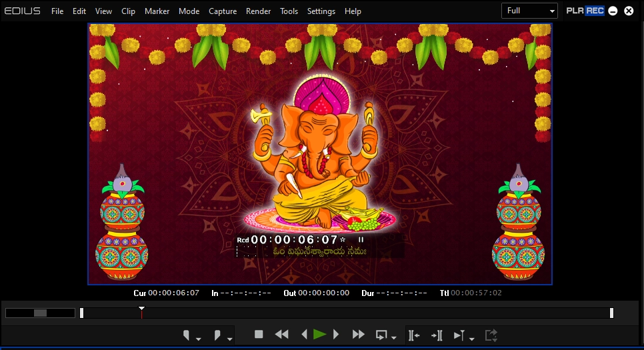Image resolution: width=644 pixels, height=350 pixels.
Task: Switch to PLR player mode
Action: tap(575, 11)
